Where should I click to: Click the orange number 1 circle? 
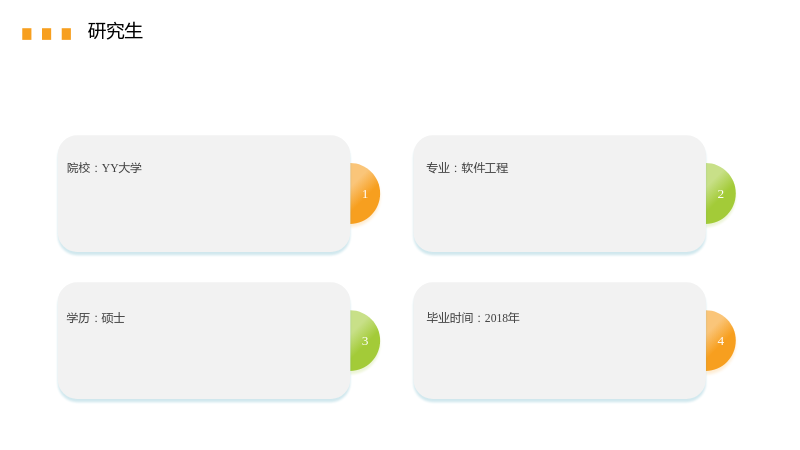(x=365, y=193)
